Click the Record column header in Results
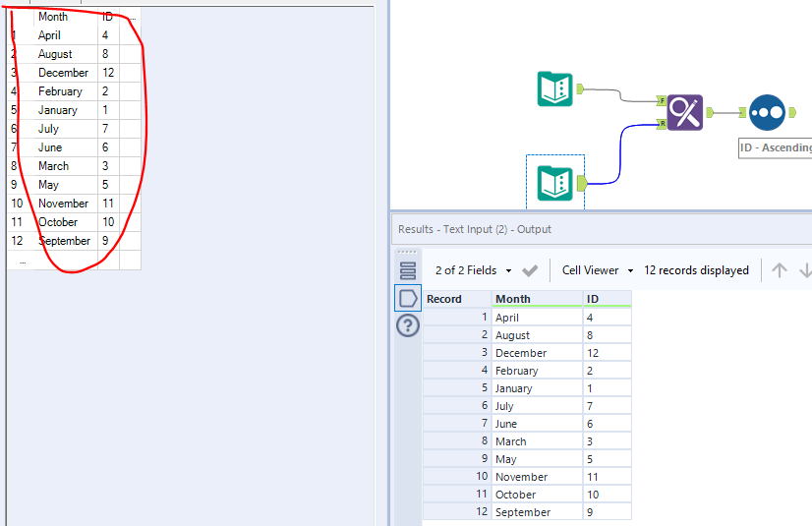This screenshot has height=526, width=812. click(x=457, y=299)
